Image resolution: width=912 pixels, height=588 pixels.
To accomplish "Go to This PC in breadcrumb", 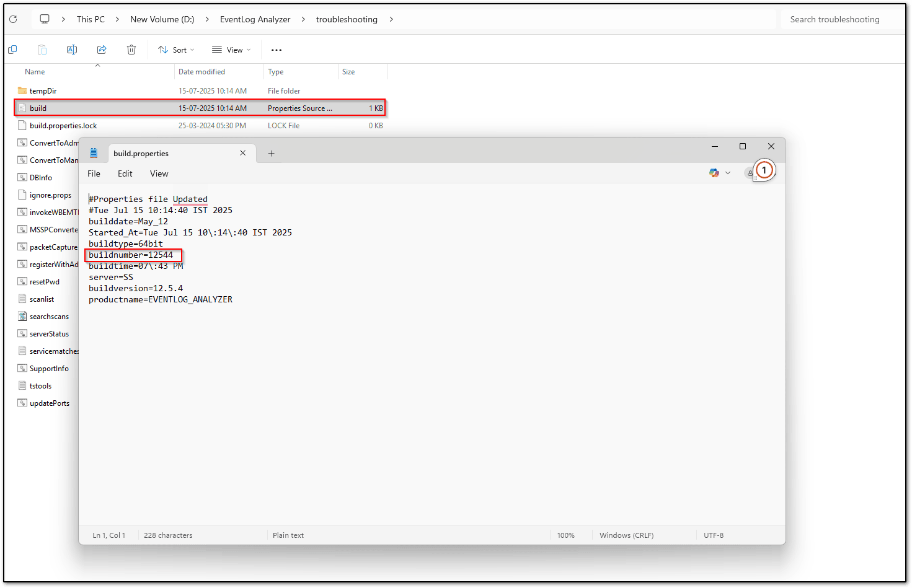I will (x=91, y=19).
